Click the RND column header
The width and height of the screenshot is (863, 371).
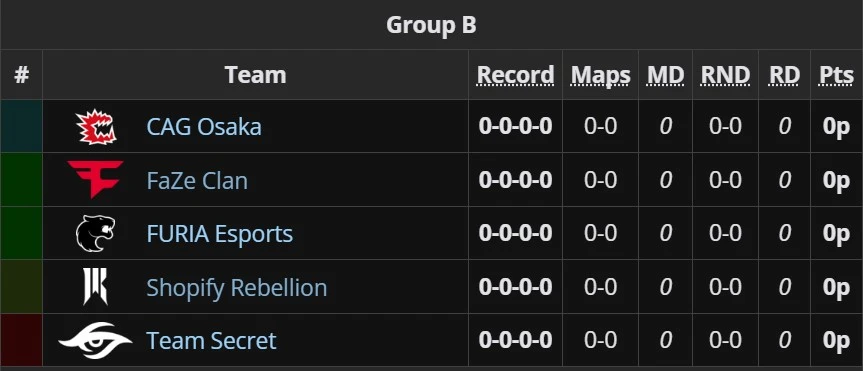coord(725,75)
